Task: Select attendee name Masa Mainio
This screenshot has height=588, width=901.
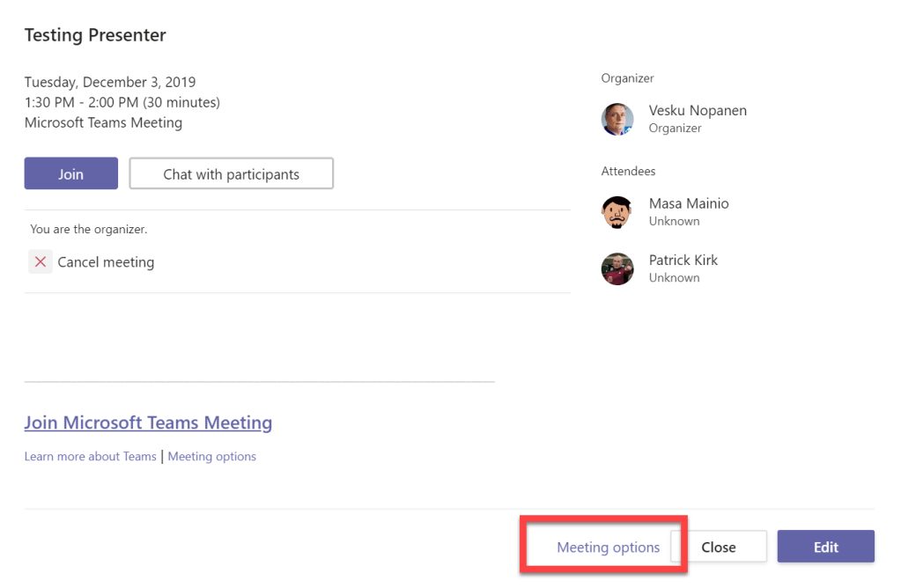Action: coord(689,203)
